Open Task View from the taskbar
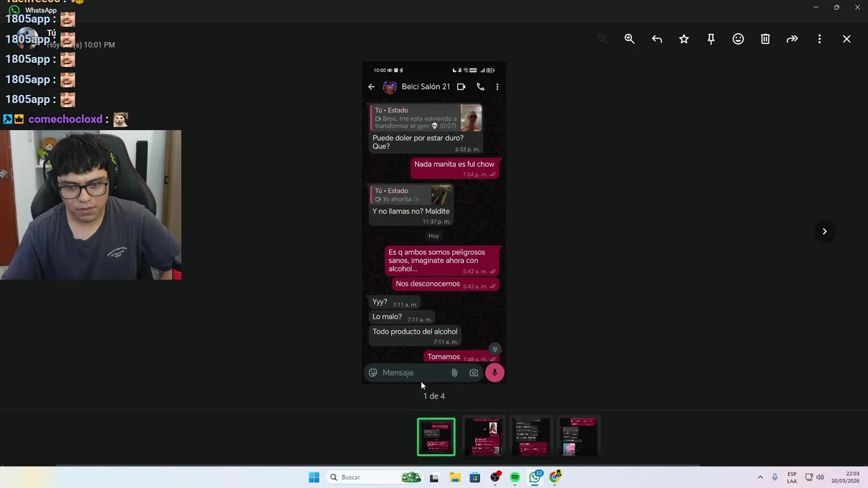 point(434,477)
